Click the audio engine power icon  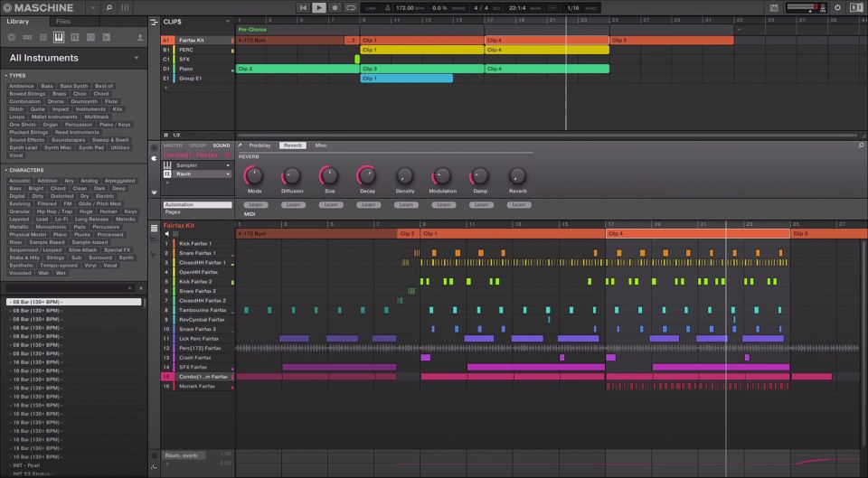[x=837, y=7]
